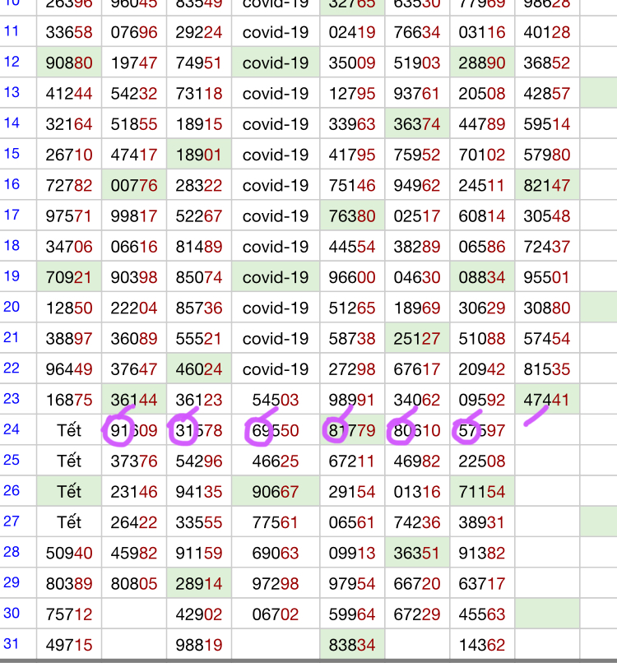The width and height of the screenshot is (617, 672).
Task: Click covid-19 cell in row 19
Action: point(276,277)
